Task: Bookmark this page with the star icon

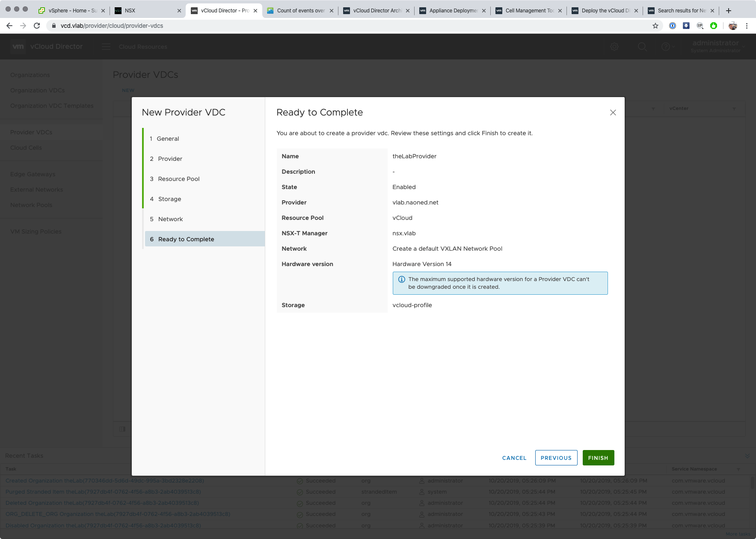Action: tap(655, 26)
